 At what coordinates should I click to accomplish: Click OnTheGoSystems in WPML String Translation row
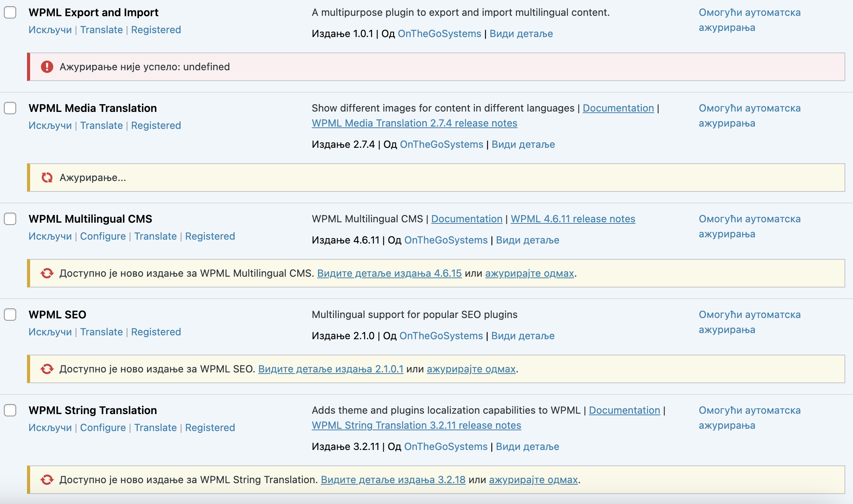point(446,446)
